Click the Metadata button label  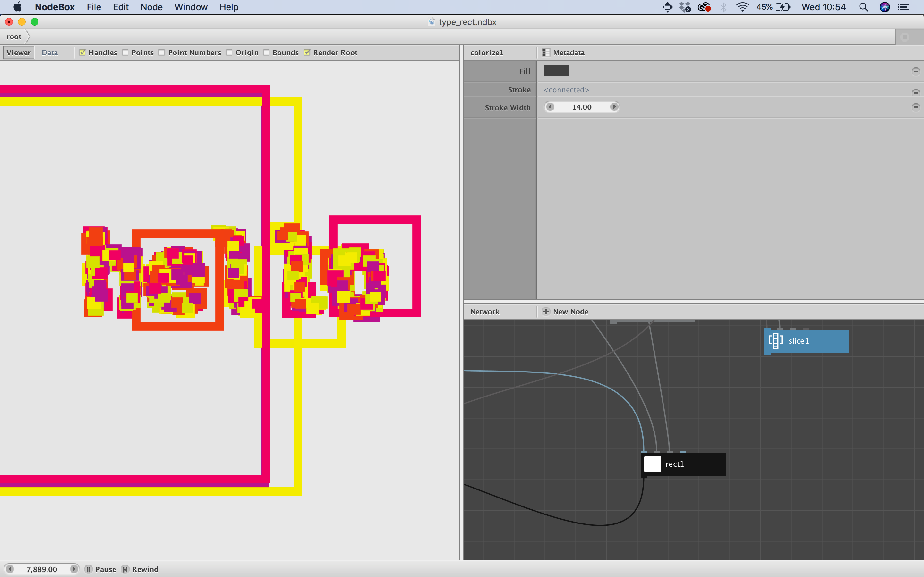point(569,53)
